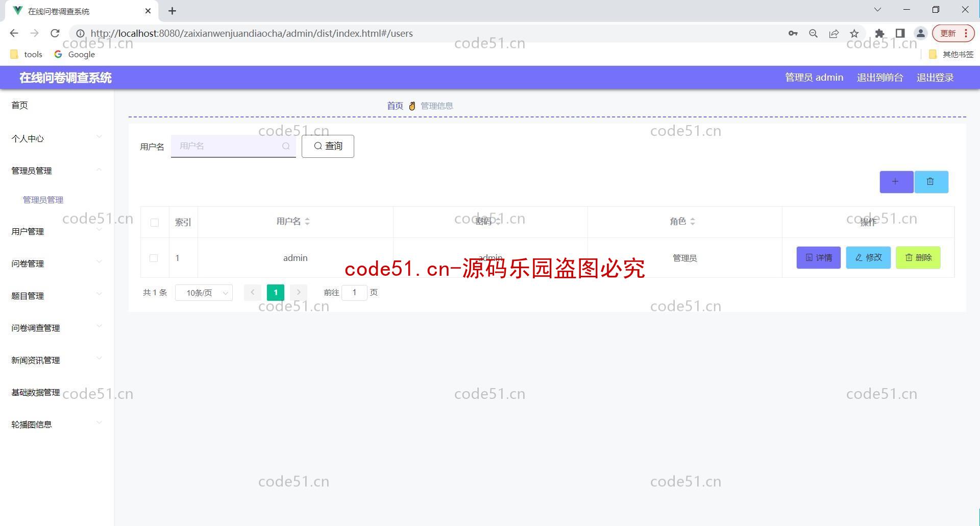
Task: Click the password key icon
Action: (x=793, y=34)
